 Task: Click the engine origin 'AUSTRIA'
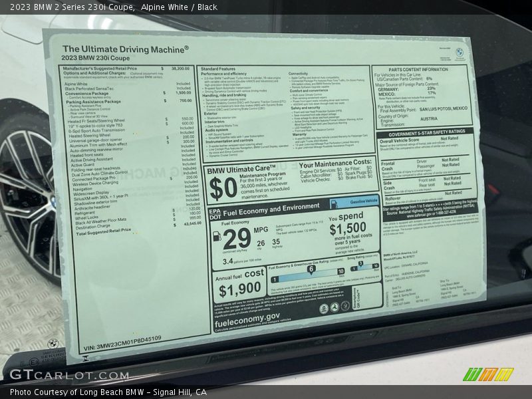coord(429,119)
